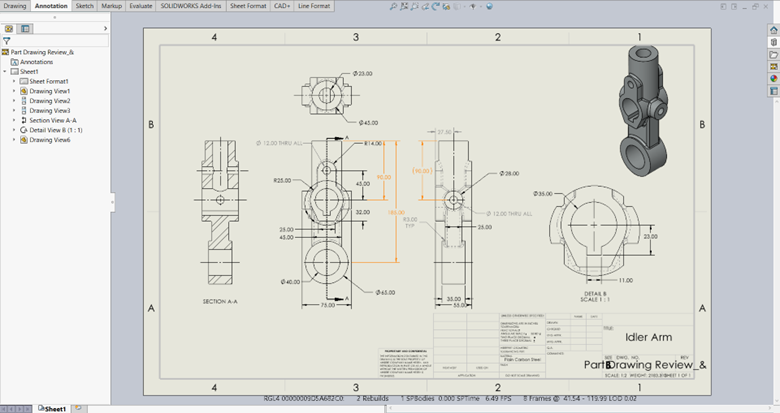The width and height of the screenshot is (780, 413).
Task: Click the Detail View B icon in tree
Action: (23, 130)
